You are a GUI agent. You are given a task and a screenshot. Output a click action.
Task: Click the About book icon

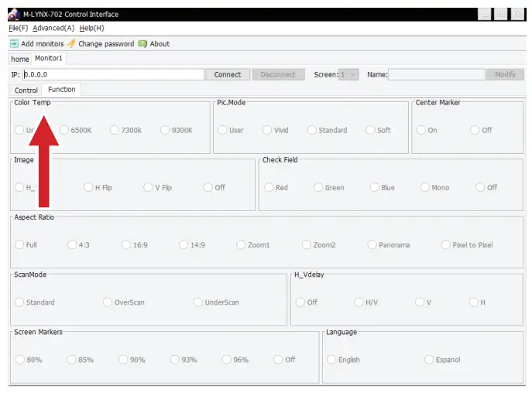[142, 43]
